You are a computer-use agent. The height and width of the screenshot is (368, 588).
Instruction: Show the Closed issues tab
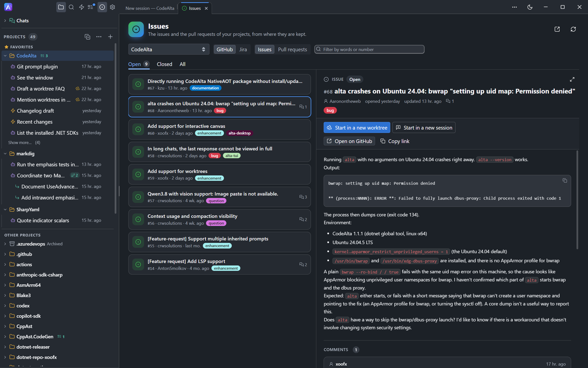click(164, 64)
